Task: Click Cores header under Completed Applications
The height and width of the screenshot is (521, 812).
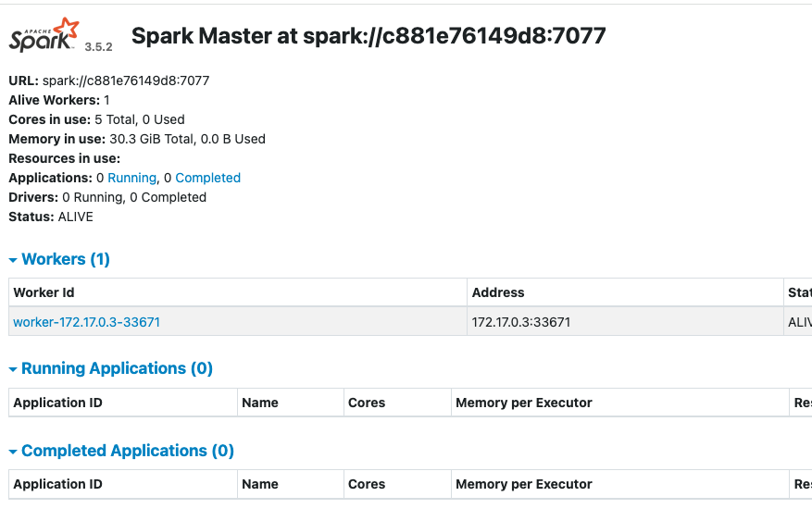Action: point(397,484)
